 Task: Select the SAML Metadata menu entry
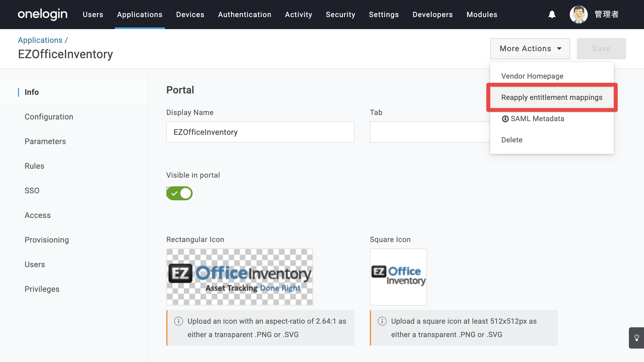pyautogui.click(x=552, y=119)
